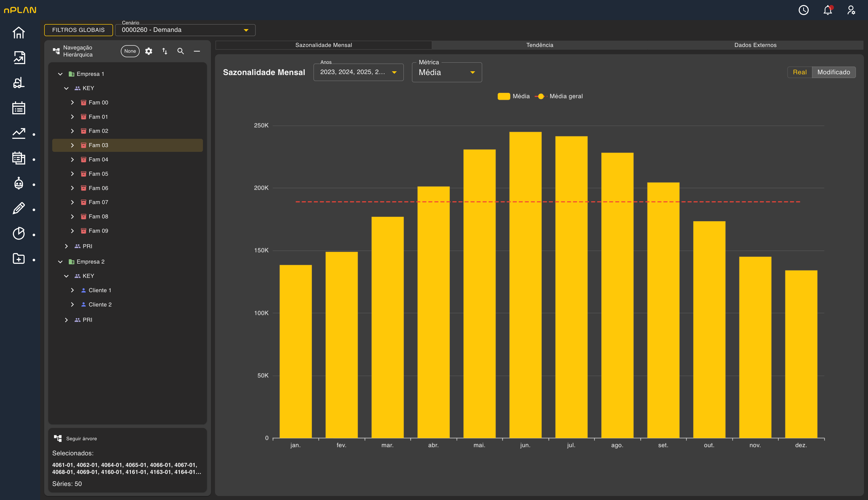
Task: Expand Fam 03 tree node
Action: [x=73, y=145]
